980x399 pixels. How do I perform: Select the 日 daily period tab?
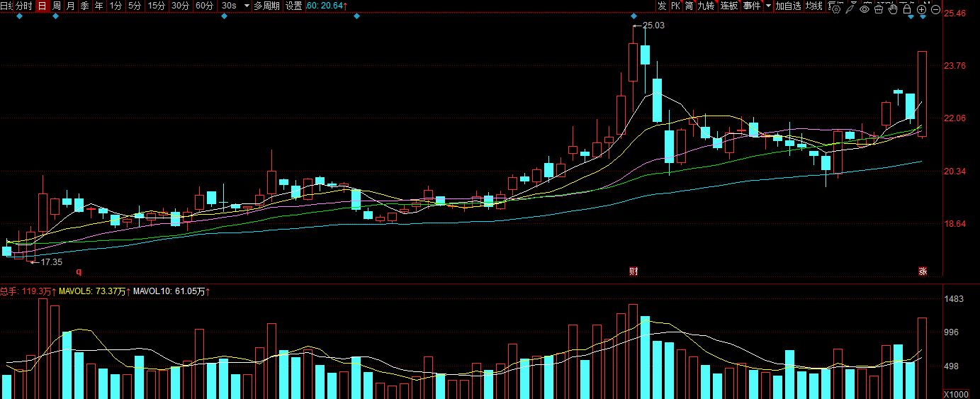coord(42,6)
